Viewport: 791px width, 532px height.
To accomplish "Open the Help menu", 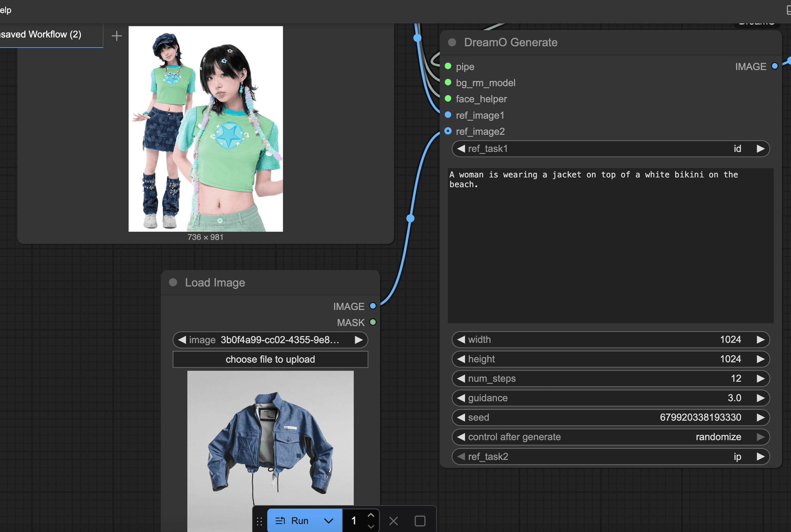I will coord(5,10).
